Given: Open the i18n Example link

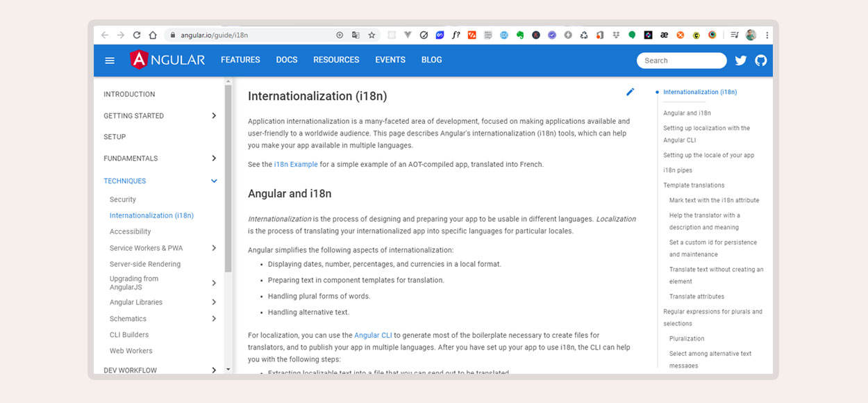Looking at the screenshot, I should [296, 165].
